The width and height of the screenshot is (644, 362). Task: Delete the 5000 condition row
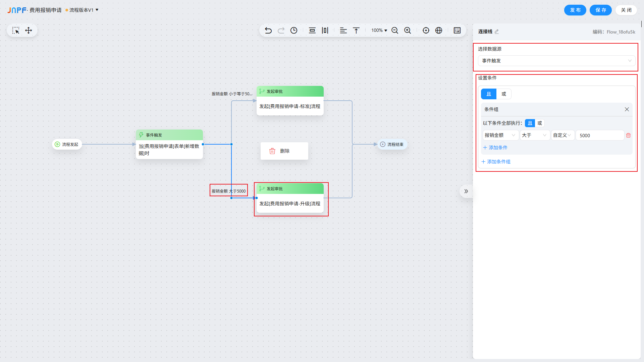click(628, 136)
